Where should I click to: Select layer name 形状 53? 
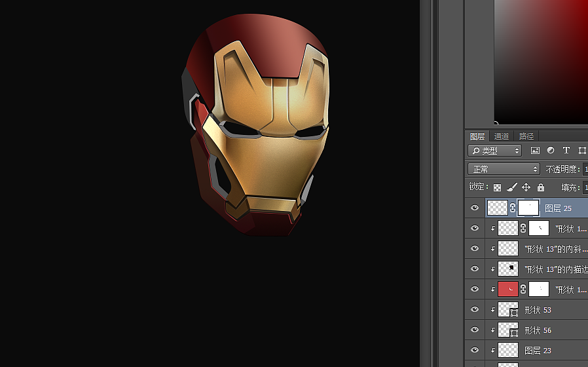coord(538,310)
